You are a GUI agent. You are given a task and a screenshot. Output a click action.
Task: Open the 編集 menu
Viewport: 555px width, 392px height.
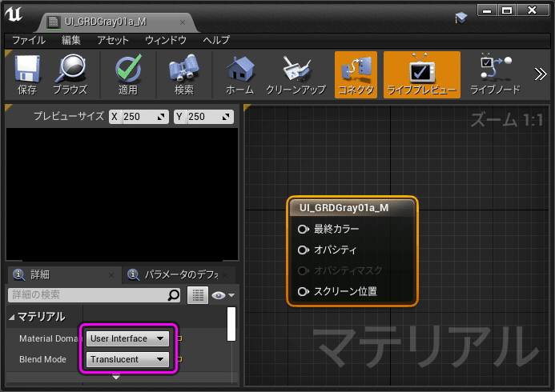pyautogui.click(x=71, y=40)
